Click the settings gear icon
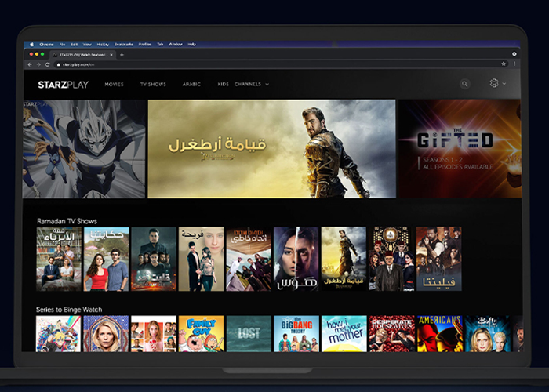This screenshot has height=392, width=549. (x=493, y=83)
